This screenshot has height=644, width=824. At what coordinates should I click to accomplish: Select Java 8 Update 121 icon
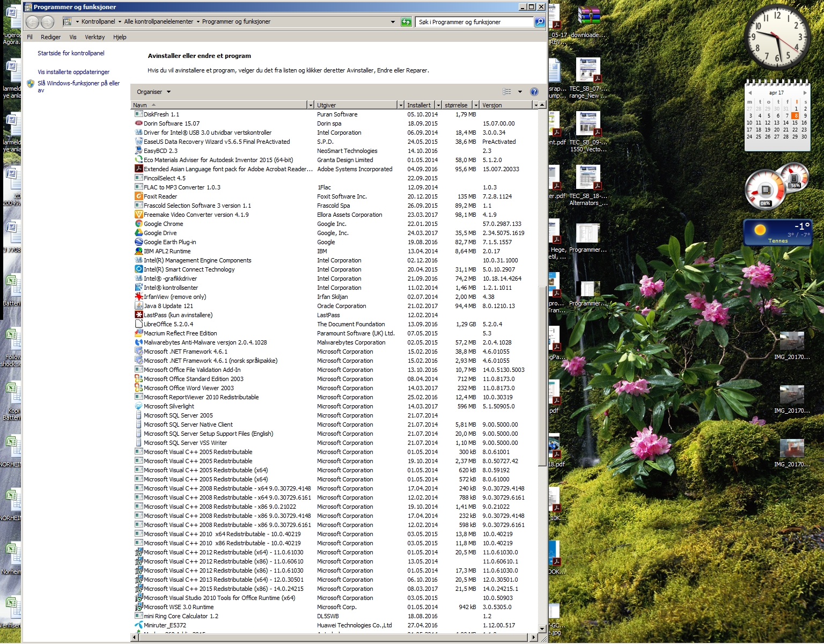139,306
